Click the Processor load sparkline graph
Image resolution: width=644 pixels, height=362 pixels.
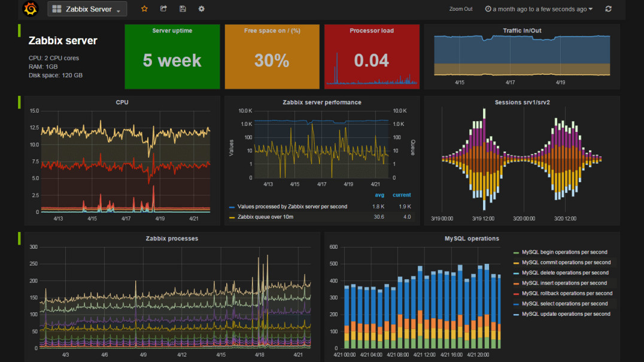click(x=372, y=69)
